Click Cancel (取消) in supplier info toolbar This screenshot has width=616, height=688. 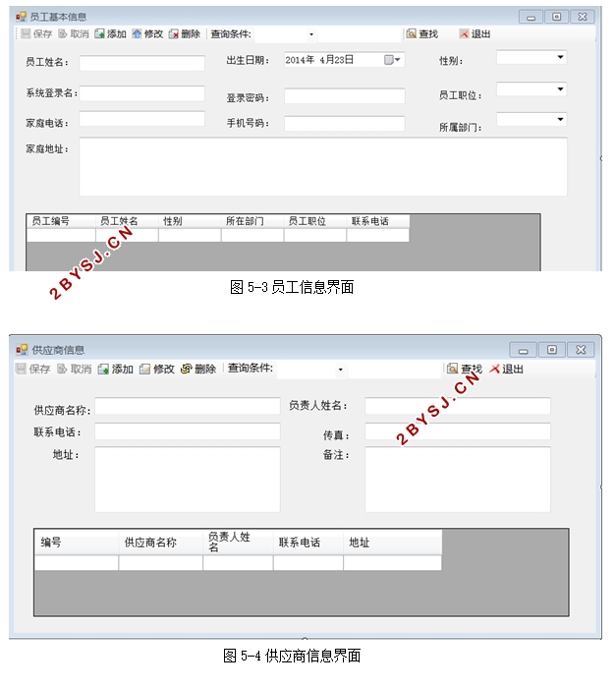click(74, 369)
